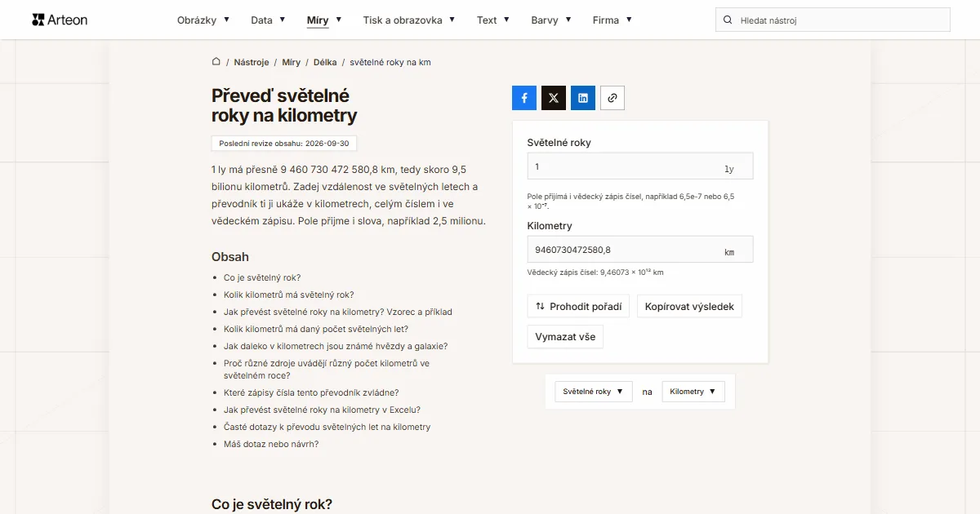980x514 pixels.
Task: Click the 'Převeď světelné roky na kilometry' heading
Action: (x=284, y=106)
